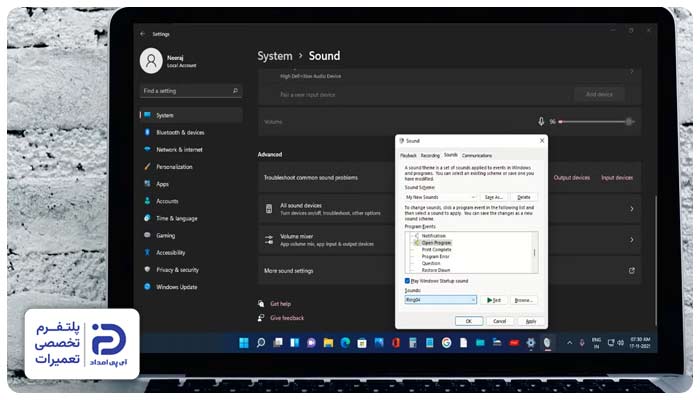Mute the input volume microphone icon
Image resolution: width=700 pixels, height=400 pixels.
pos(541,121)
